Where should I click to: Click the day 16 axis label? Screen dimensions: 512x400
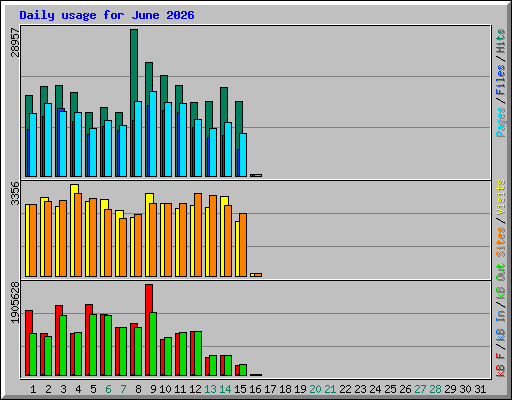[255, 389]
